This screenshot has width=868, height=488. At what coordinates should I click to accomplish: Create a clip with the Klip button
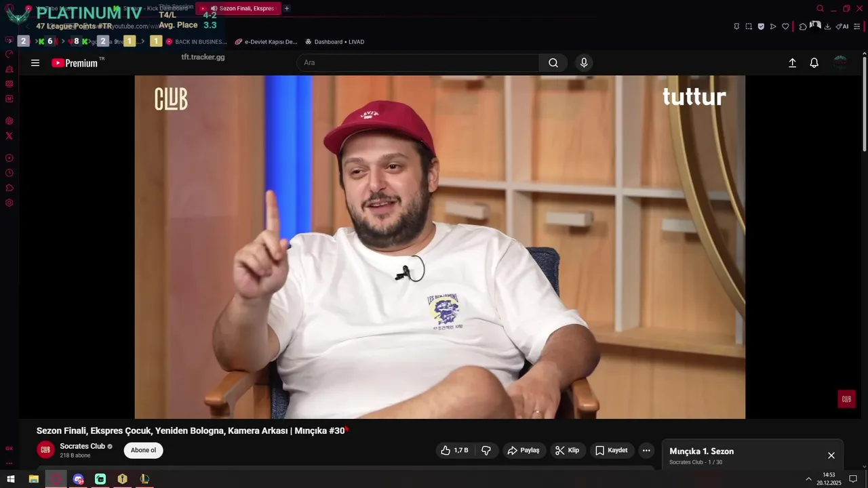click(x=567, y=450)
